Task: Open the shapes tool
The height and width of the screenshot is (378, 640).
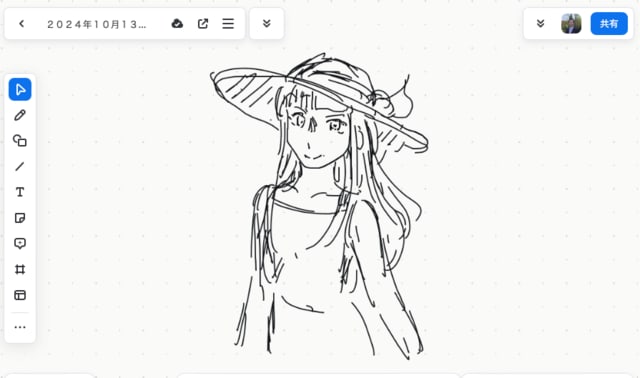Action: click(20, 141)
